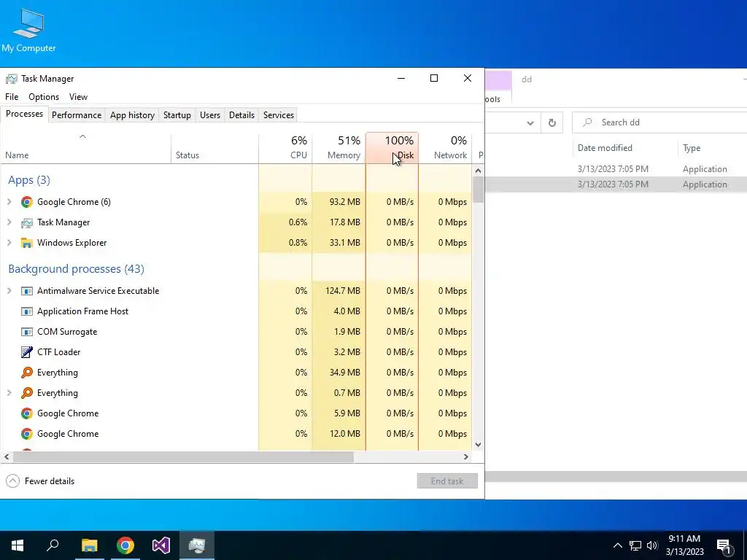Select the Background processes (43) heading

coord(76,269)
